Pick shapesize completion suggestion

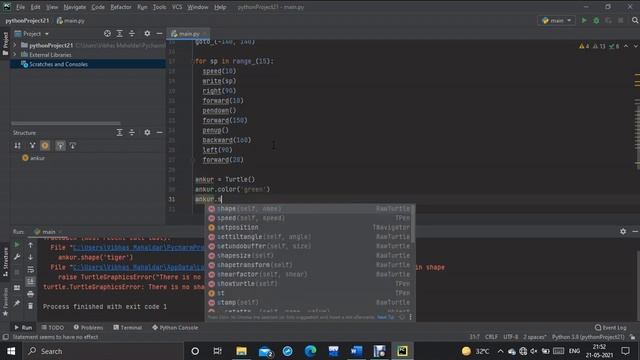tap(310, 256)
